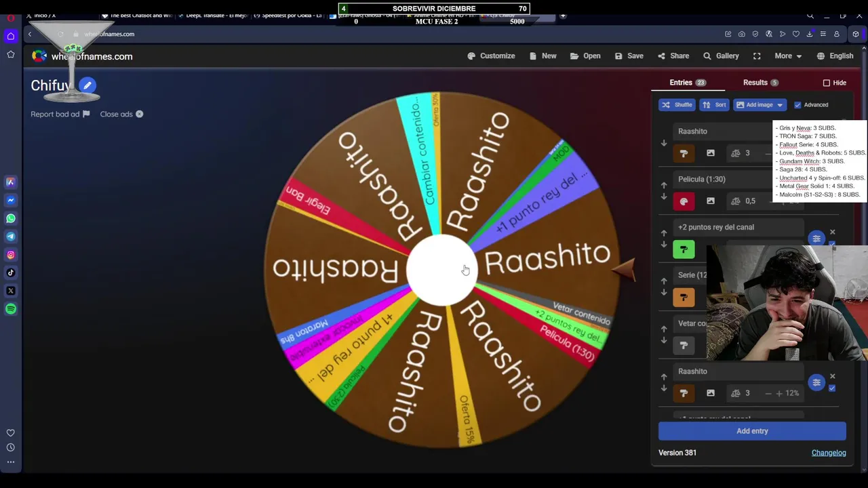Add image to first Raashito entry

711,154
